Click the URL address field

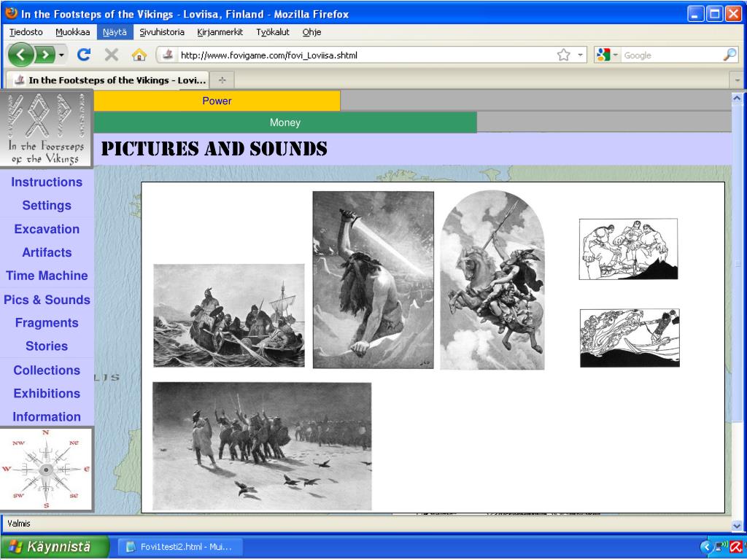pyautogui.click(x=367, y=55)
